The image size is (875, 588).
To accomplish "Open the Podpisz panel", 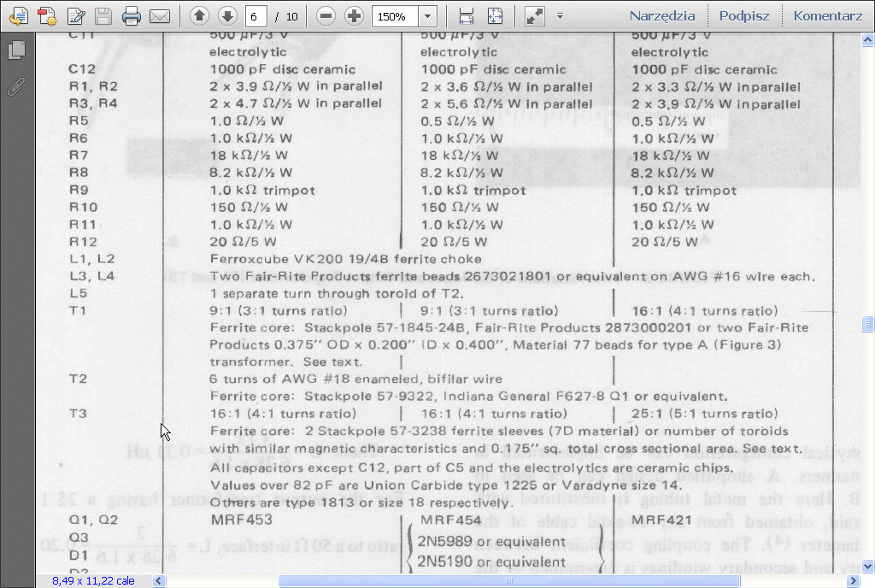I will 743,15.
